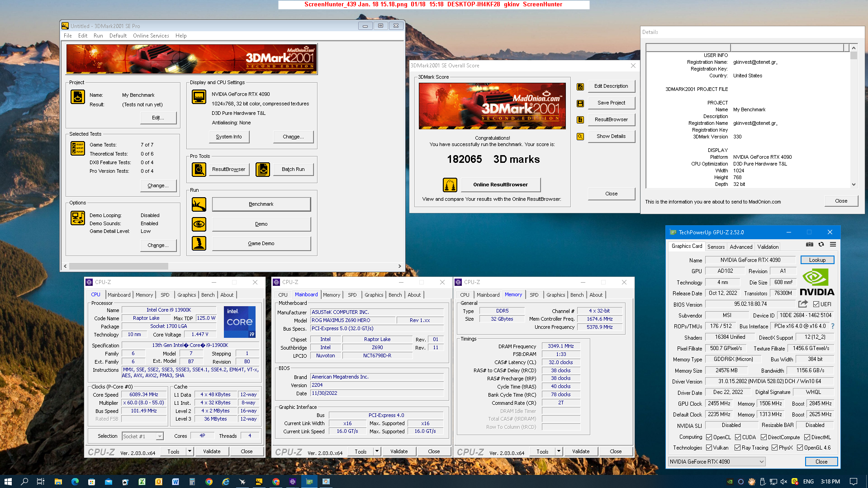The height and width of the screenshot is (488, 868).
Task: Click the Project edit icon in 3DMark2001
Action: (78, 97)
